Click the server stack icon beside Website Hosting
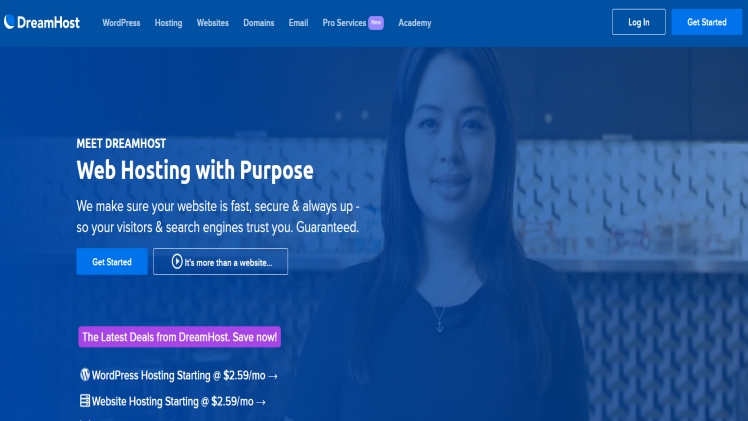Viewport: 748px width, 421px height. click(85, 400)
